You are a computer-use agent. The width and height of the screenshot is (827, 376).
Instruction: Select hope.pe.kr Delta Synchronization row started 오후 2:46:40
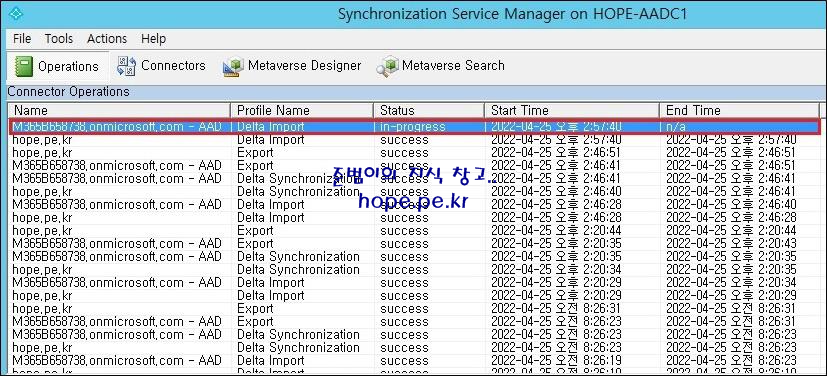click(x=414, y=191)
